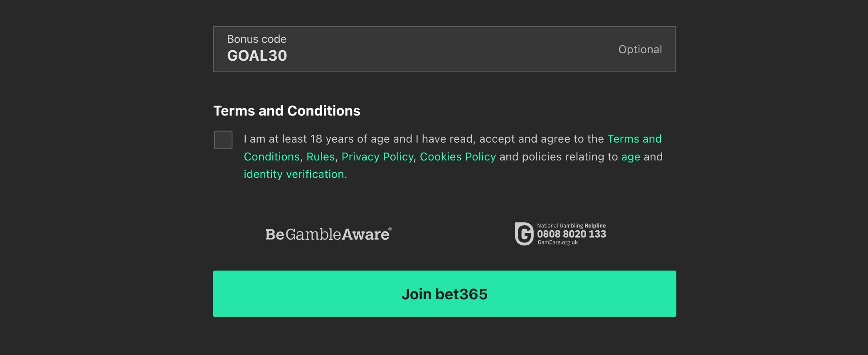Screen dimensions: 868x355
Task: Click the GamCare "G" helpline logo
Action: (x=524, y=233)
